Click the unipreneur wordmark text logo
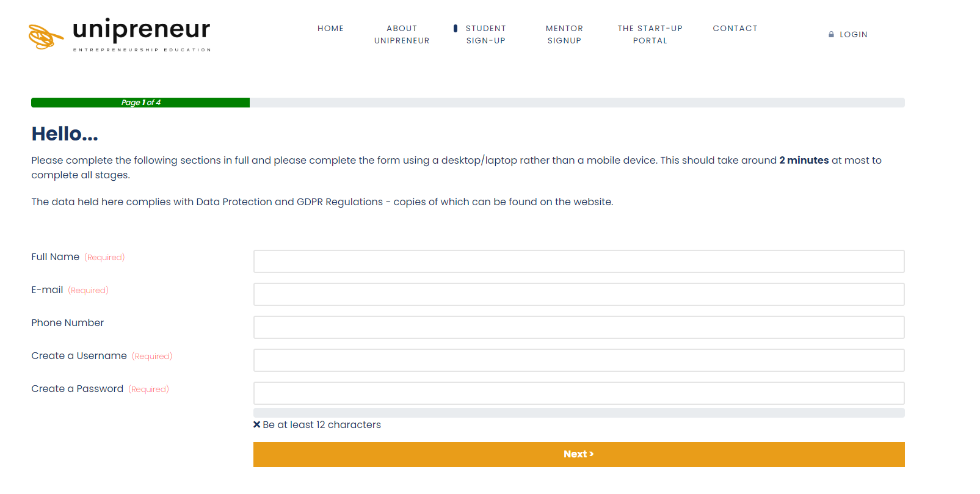 point(141,30)
